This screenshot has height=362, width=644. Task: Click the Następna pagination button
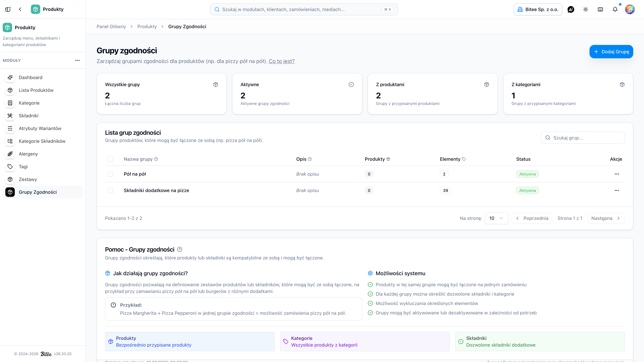click(x=606, y=218)
